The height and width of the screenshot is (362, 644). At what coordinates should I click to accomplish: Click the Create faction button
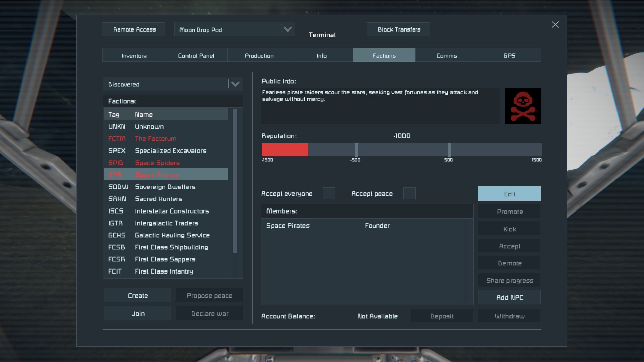138,295
